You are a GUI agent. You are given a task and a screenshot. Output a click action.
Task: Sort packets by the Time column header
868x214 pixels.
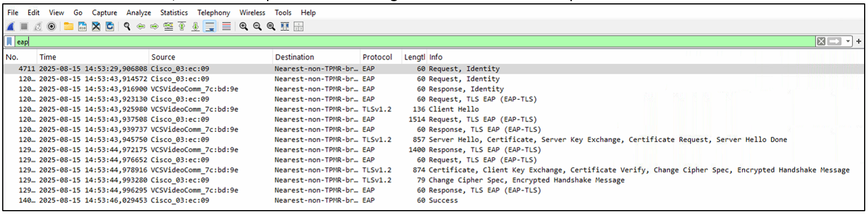(48, 57)
